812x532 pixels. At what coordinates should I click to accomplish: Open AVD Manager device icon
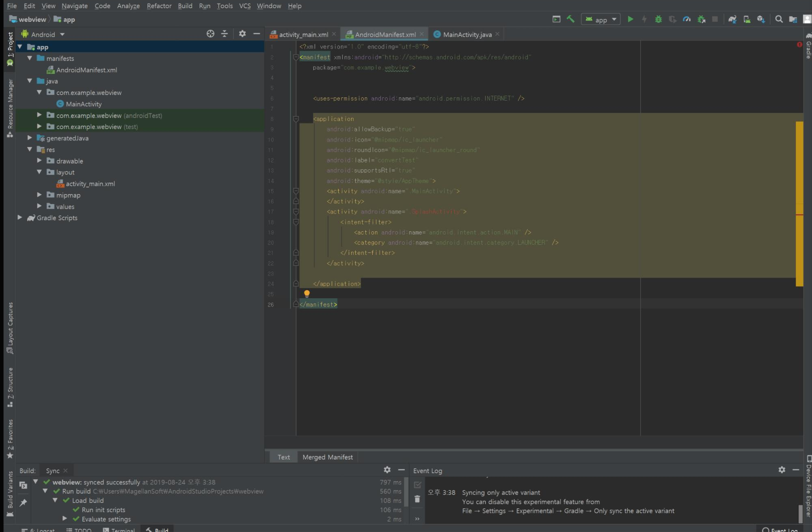point(747,19)
